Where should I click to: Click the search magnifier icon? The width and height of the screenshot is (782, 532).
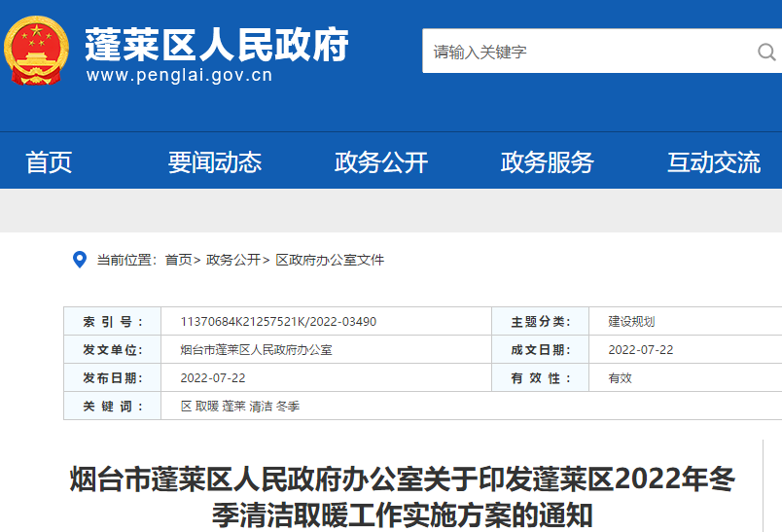766,52
